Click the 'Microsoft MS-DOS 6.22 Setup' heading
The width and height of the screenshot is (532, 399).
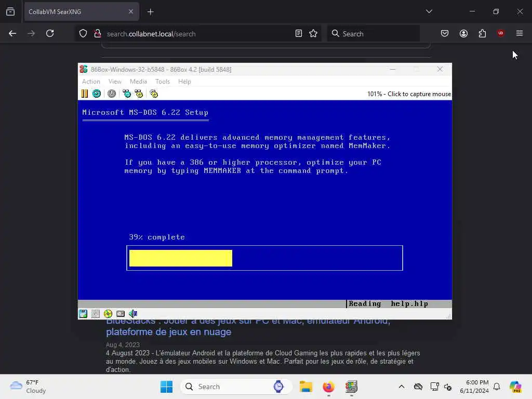coord(145,112)
